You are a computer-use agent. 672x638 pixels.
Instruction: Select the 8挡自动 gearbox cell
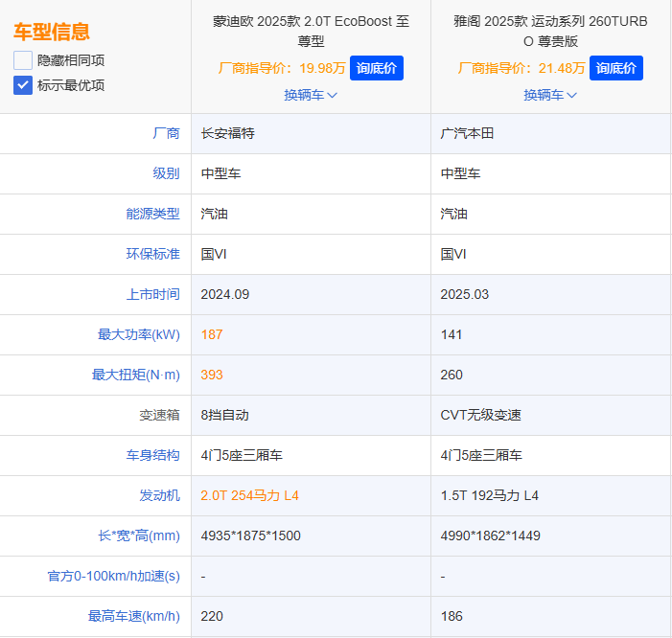[x=312, y=415]
